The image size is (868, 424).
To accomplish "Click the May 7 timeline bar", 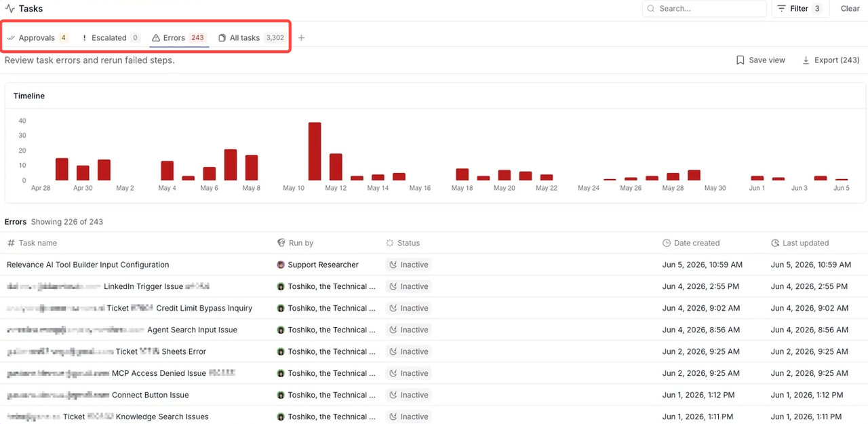I will (x=231, y=165).
